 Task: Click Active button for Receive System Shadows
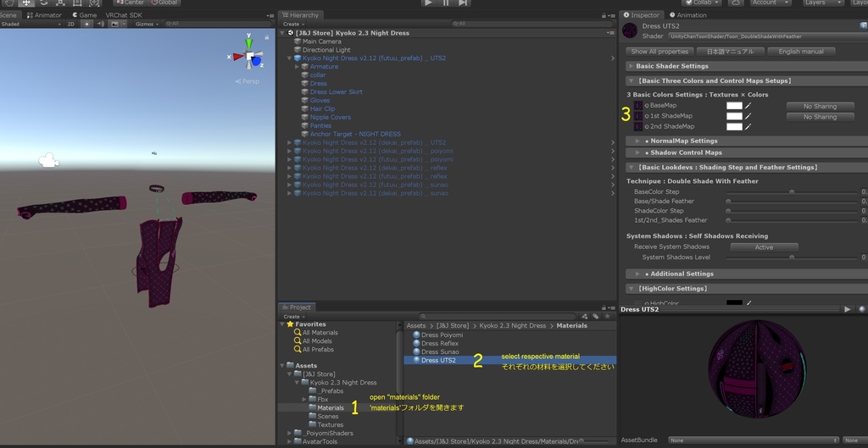pos(764,247)
